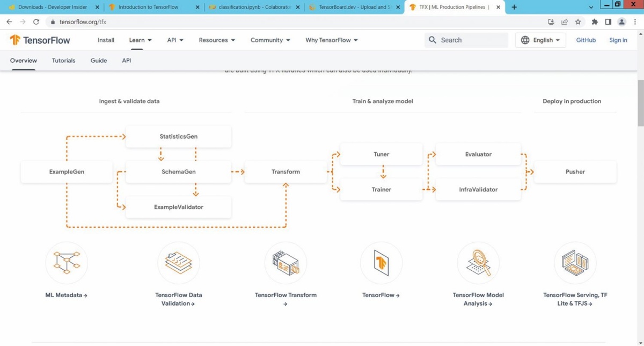This screenshot has width=644, height=346.
Task: Click the tensorflow.org/tfx address bar
Action: click(x=295, y=22)
